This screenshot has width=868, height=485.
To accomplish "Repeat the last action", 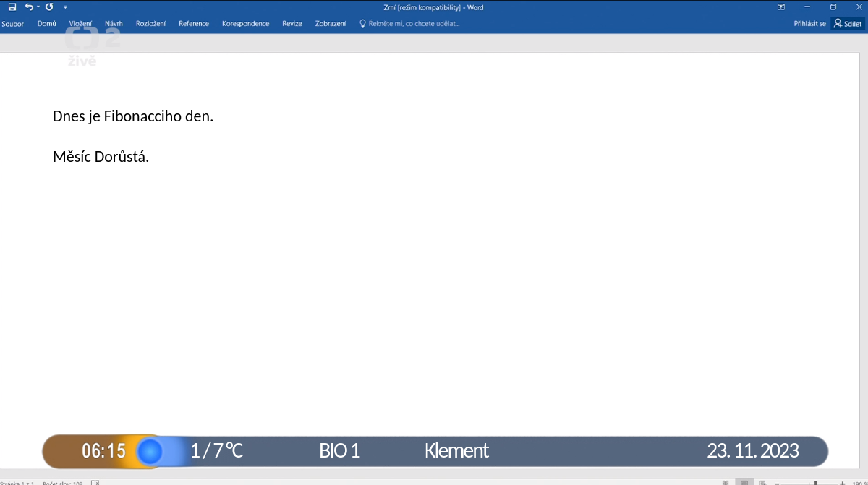I will (x=49, y=7).
